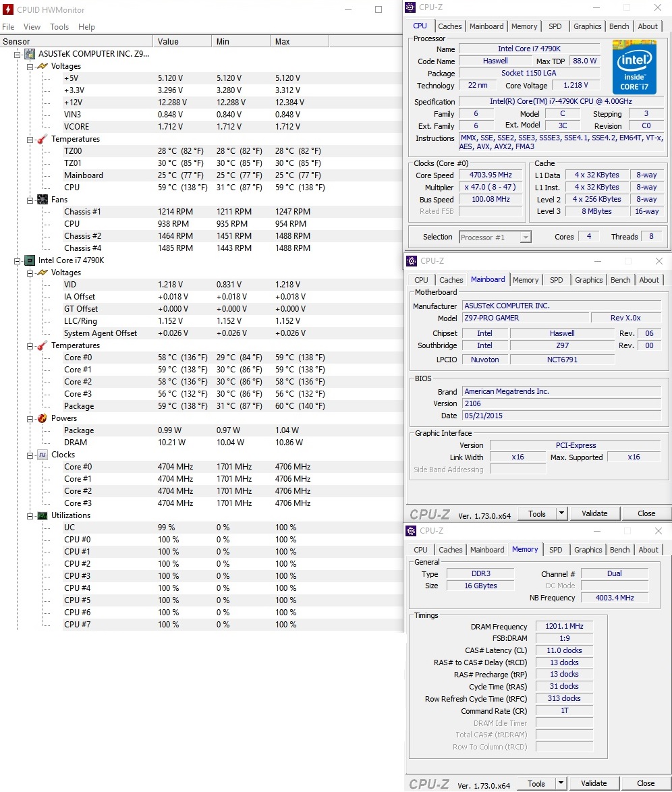The width and height of the screenshot is (672, 792).
Task: Open CPU tab in Memory CPU-Z window
Action: coord(420,550)
